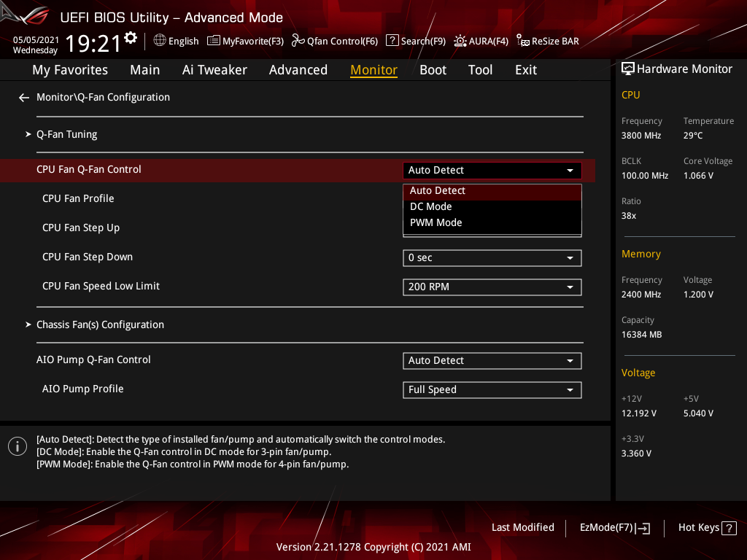
Task: Choose PWM Mode option
Action: click(492, 223)
